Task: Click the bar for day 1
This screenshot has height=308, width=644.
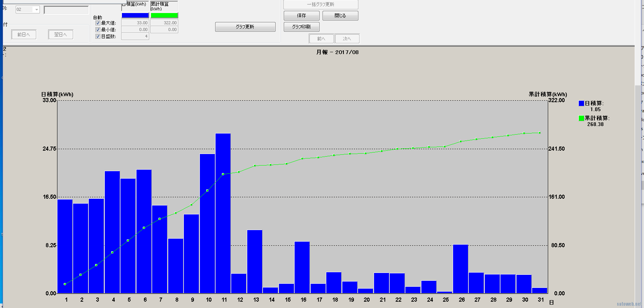Action: tap(65, 246)
